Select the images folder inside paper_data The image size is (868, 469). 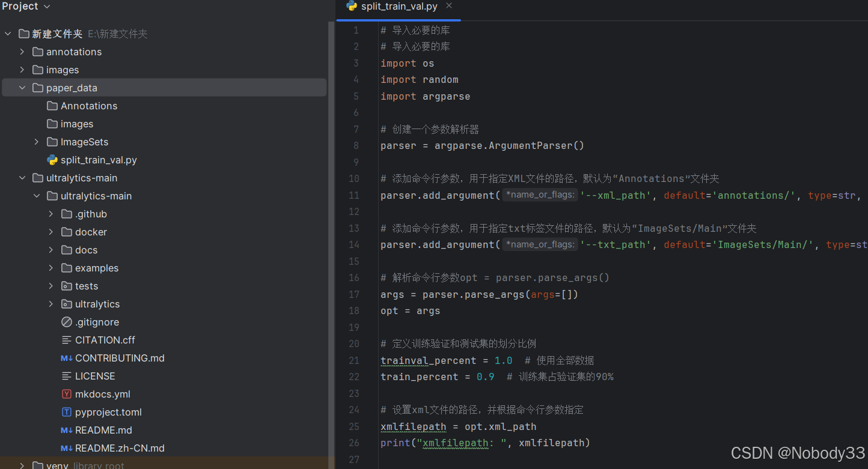pyautogui.click(x=77, y=124)
